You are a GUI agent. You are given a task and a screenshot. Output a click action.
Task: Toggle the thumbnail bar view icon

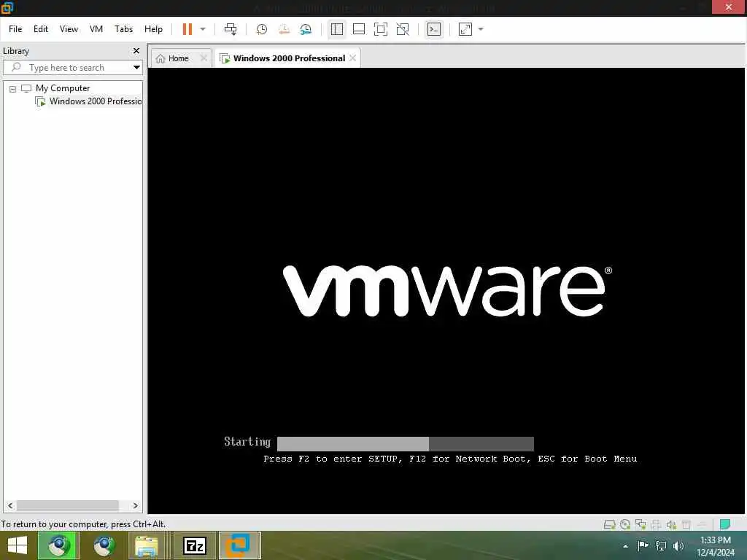(x=359, y=29)
